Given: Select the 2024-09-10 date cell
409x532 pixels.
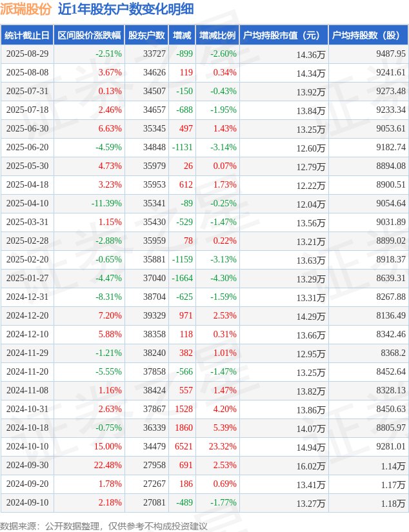Looking at the screenshot, I should point(27,503).
